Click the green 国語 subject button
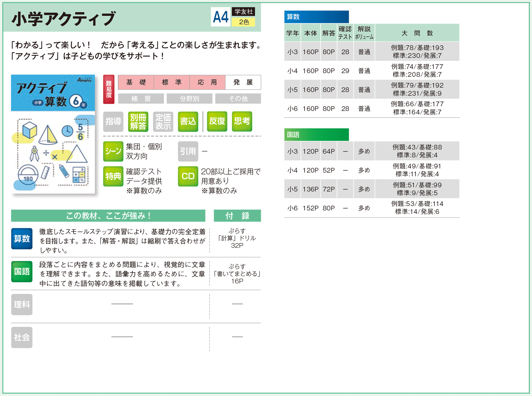Viewport: 532px width, 396px height. [x=22, y=271]
